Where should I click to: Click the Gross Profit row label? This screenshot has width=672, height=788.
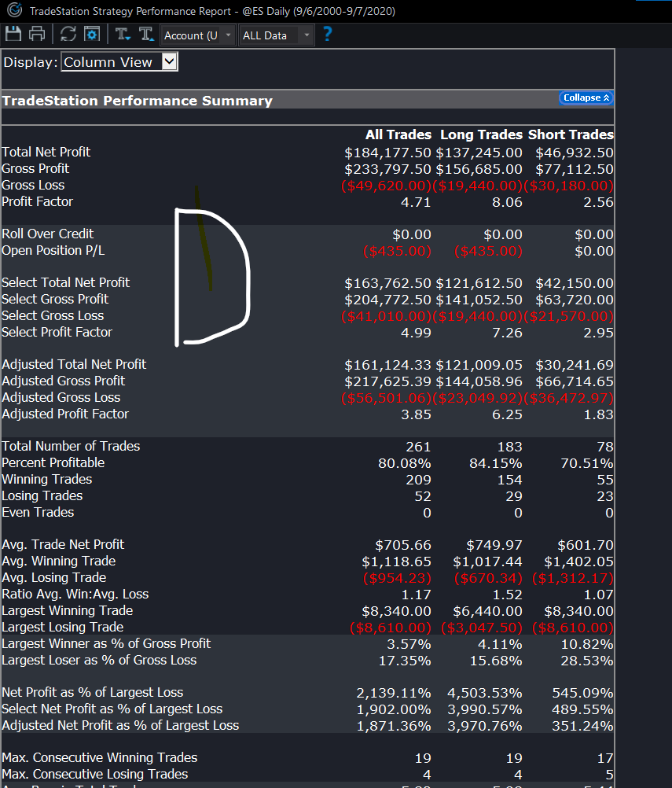coord(35,168)
